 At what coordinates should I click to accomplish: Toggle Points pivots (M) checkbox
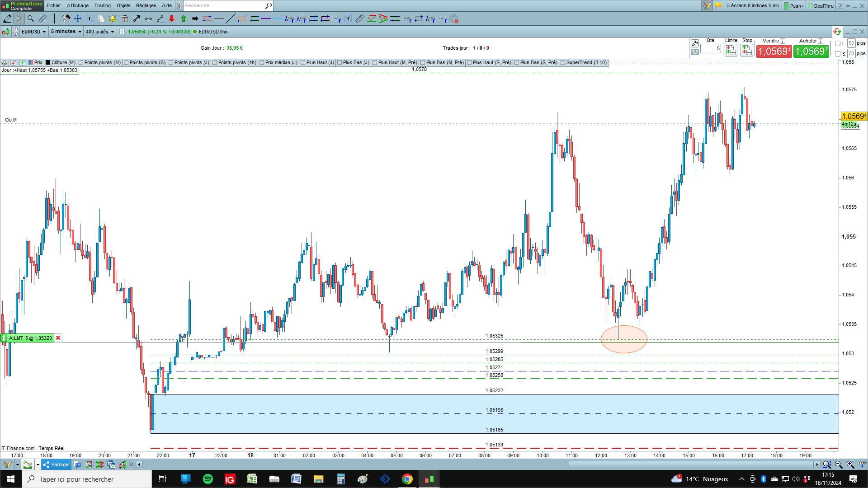pos(81,63)
